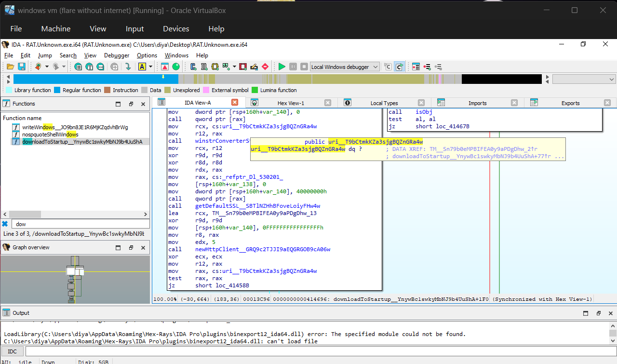The image size is (617, 364).
Task: Clear the function filter with the blue X
Action: pos(5,224)
